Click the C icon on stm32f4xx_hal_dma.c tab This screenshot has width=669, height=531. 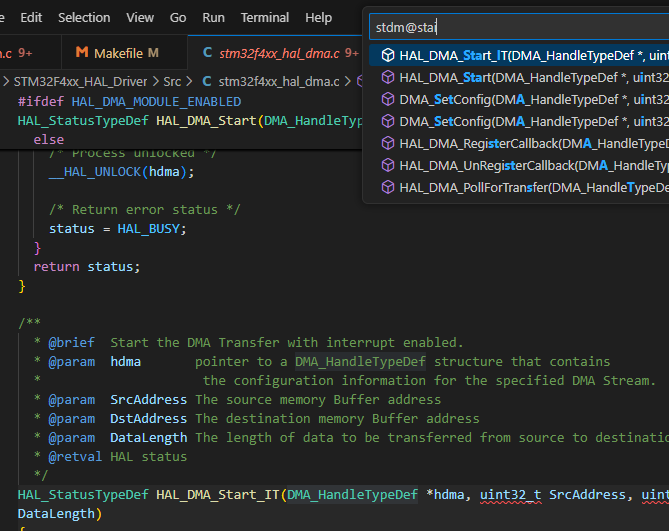[207, 52]
